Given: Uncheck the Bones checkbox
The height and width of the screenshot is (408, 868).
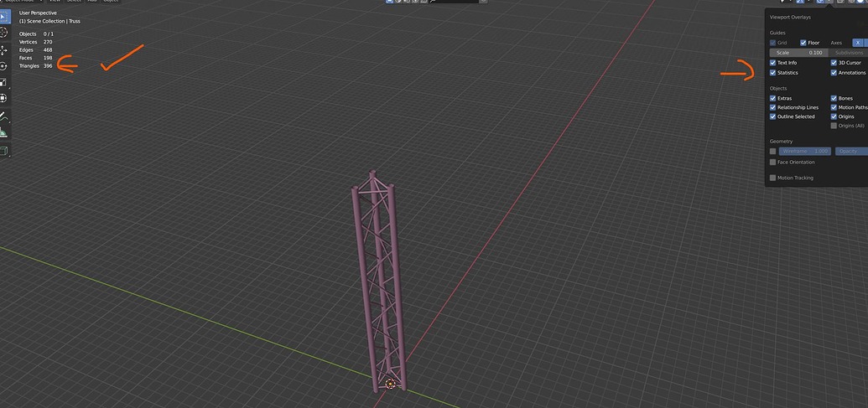Looking at the screenshot, I should pyautogui.click(x=834, y=98).
